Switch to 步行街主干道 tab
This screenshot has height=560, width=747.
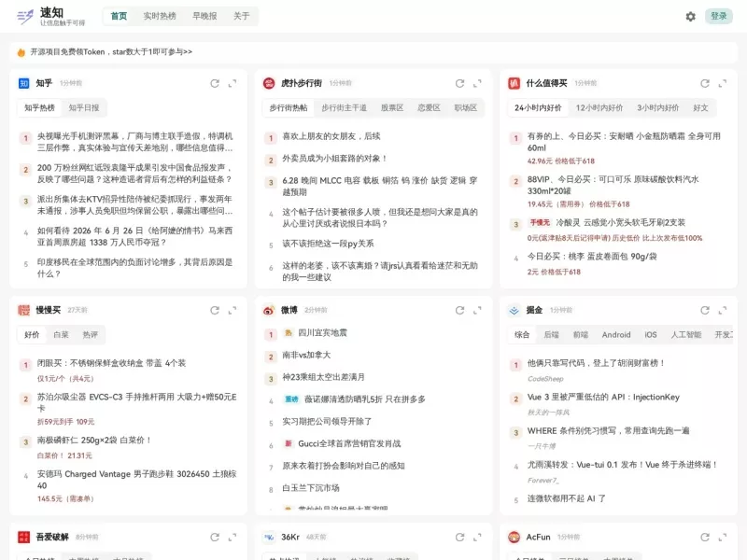pos(344,108)
